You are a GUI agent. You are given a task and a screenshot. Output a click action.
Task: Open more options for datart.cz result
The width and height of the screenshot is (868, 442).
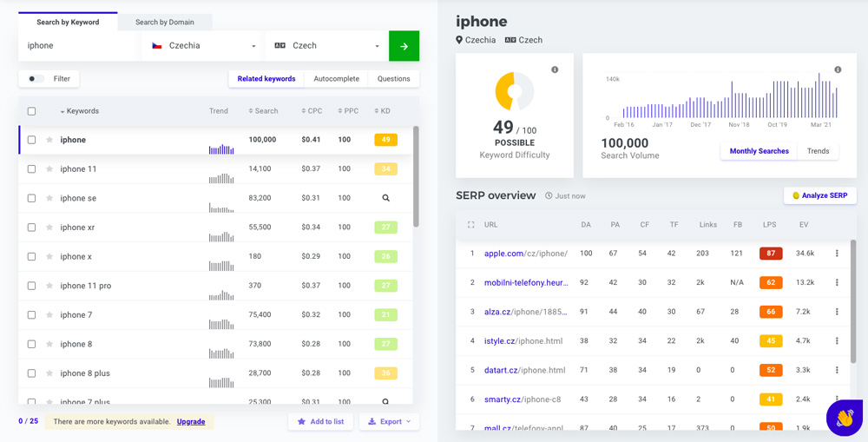pos(837,370)
